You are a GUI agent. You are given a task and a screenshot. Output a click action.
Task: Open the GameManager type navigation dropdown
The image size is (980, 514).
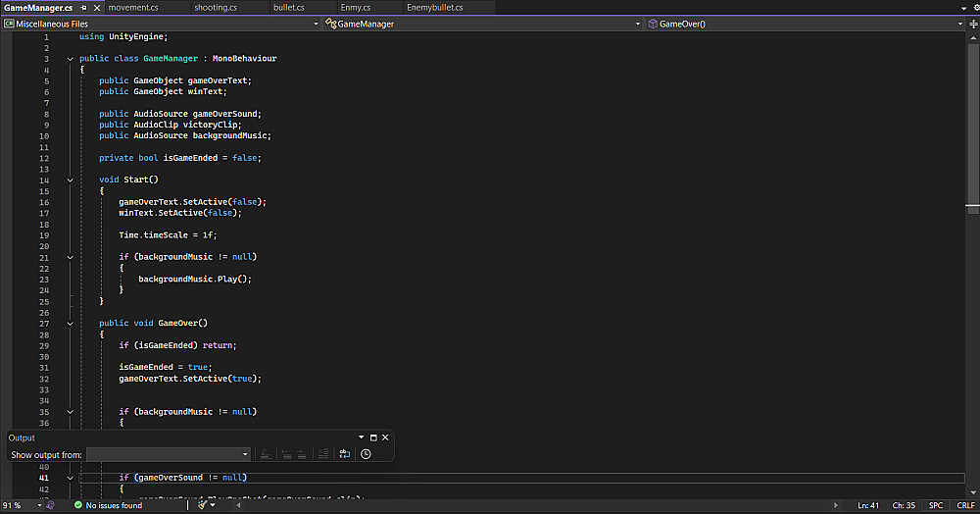click(x=483, y=24)
